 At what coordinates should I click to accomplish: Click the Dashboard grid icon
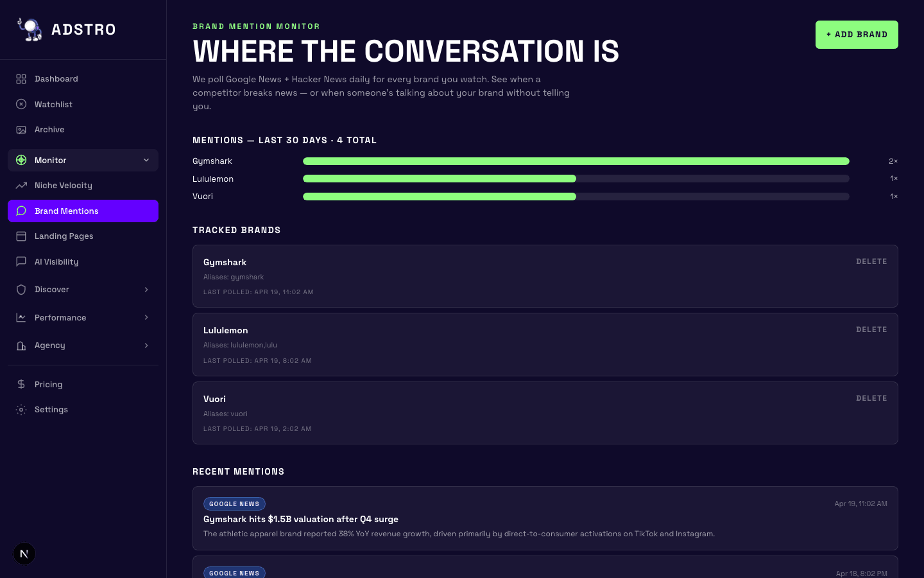coord(21,78)
